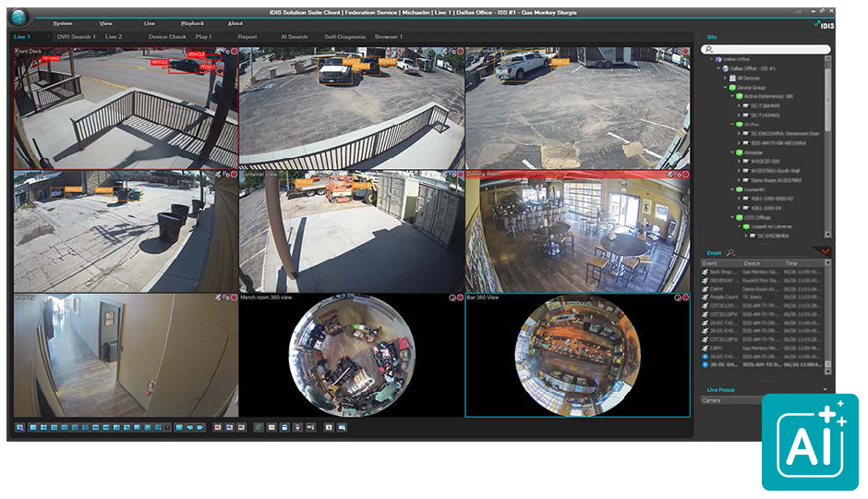Click the red record icon on Merch room tile
This screenshot has width=868, height=499.
(x=460, y=298)
